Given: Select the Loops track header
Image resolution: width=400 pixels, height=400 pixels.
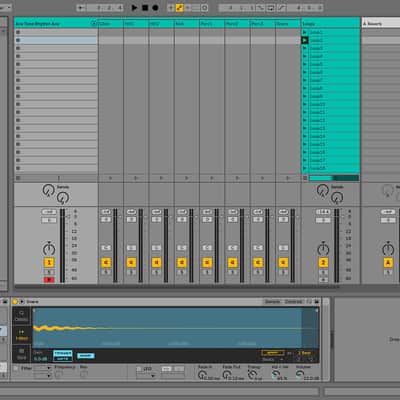Looking at the screenshot, I should (331, 24).
